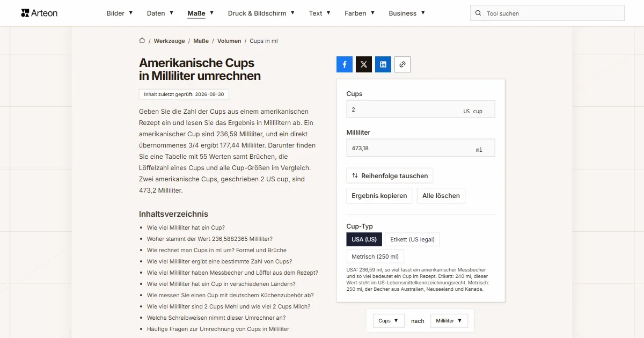
Task: Open the Druck & Bildschirm menu
Action: coord(261,13)
